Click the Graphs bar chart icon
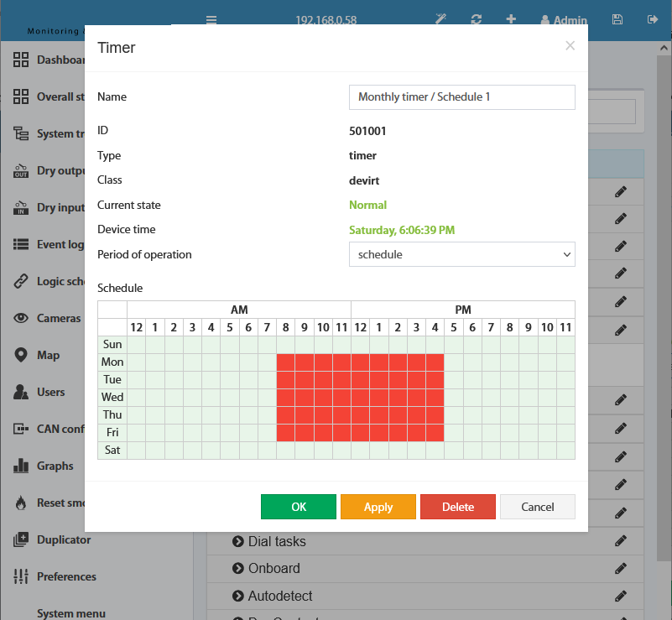The image size is (672, 620). (21, 466)
